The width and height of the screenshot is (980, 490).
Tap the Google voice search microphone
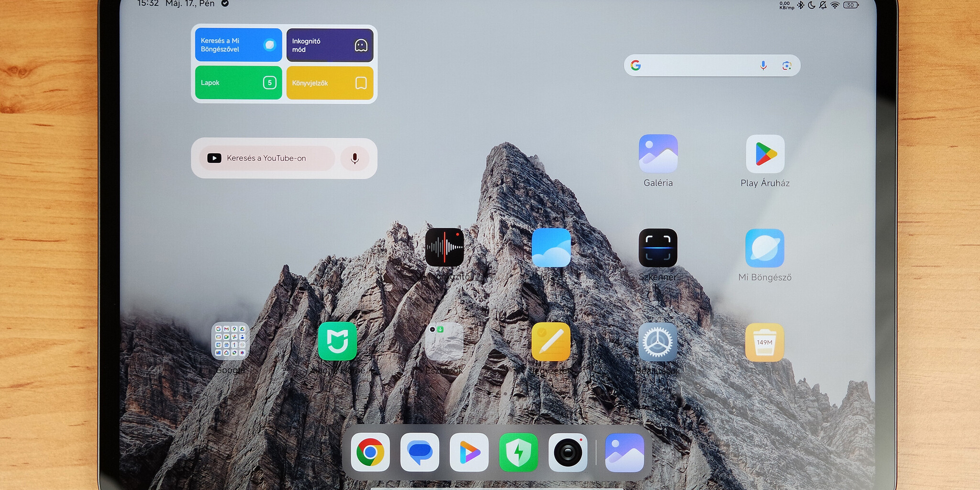(763, 66)
